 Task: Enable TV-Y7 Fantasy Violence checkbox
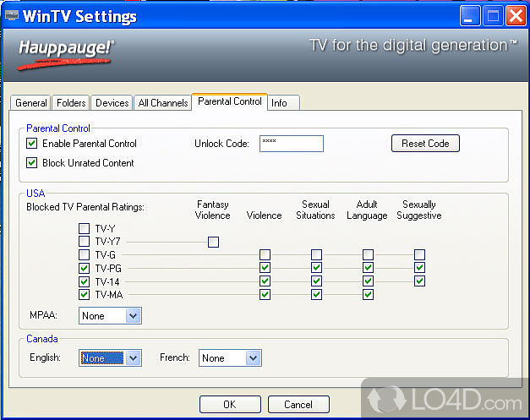click(x=213, y=242)
